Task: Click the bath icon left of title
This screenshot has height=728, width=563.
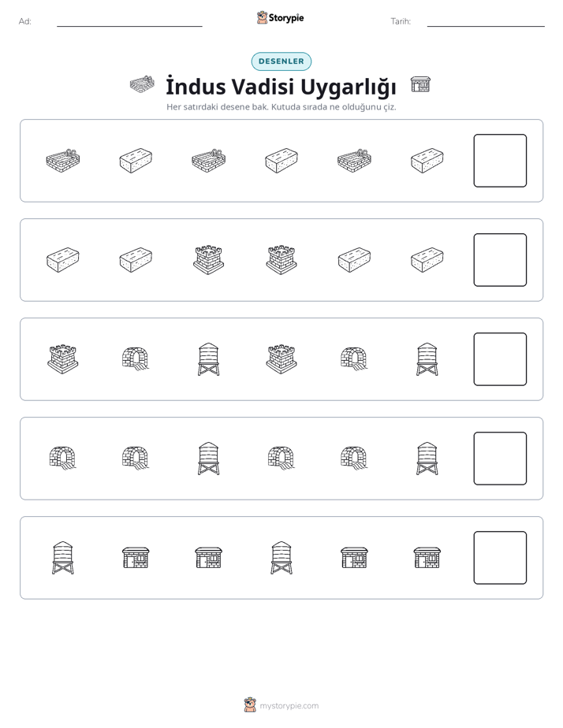Action: [142, 85]
